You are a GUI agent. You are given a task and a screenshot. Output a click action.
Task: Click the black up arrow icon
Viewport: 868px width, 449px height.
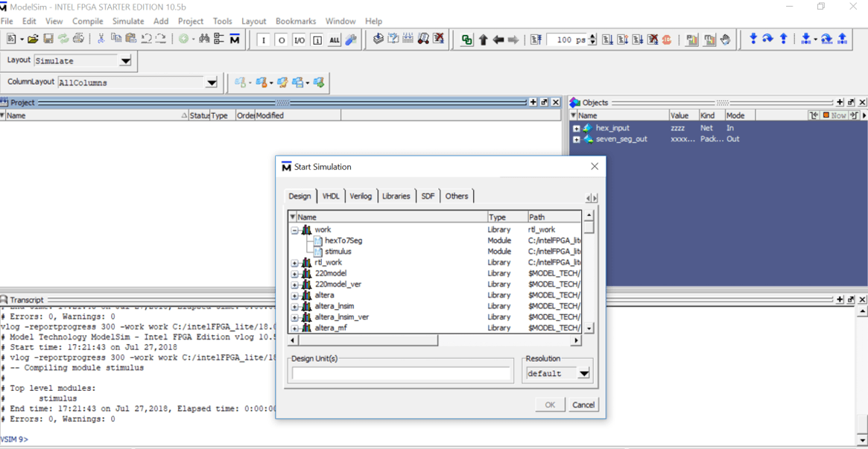(x=483, y=39)
